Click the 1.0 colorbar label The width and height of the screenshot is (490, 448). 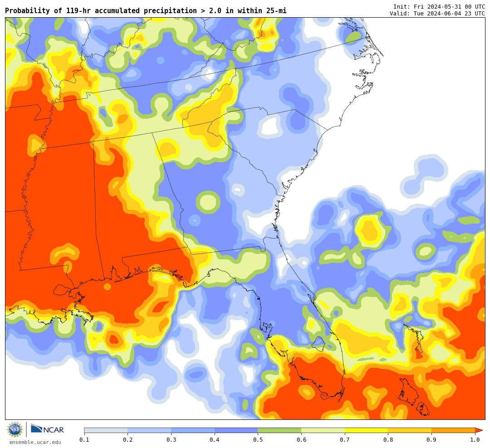[475, 440]
